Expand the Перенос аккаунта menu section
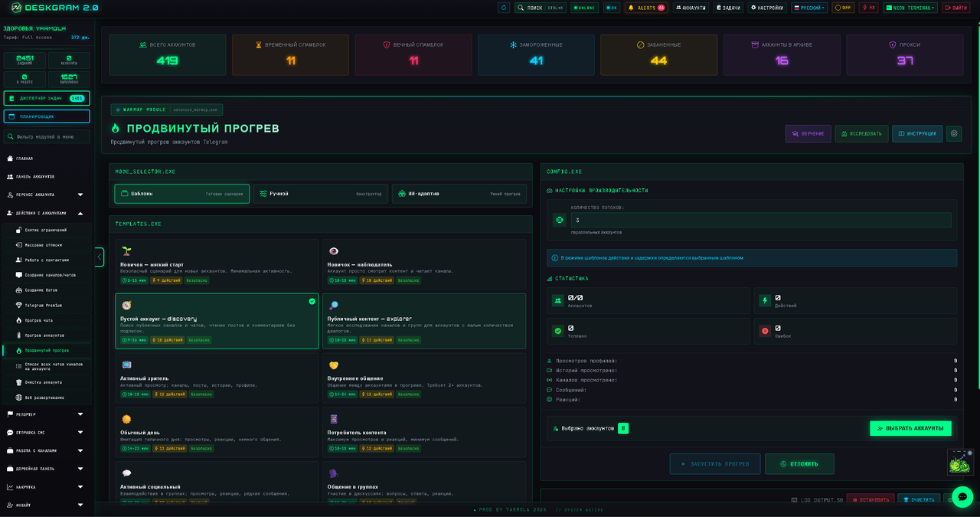This screenshot has height=517, width=980. tap(46, 195)
